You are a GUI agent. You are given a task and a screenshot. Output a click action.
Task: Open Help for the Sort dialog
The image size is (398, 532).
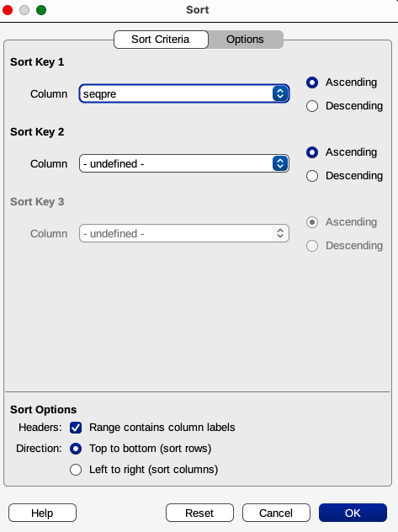coord(42,513)
